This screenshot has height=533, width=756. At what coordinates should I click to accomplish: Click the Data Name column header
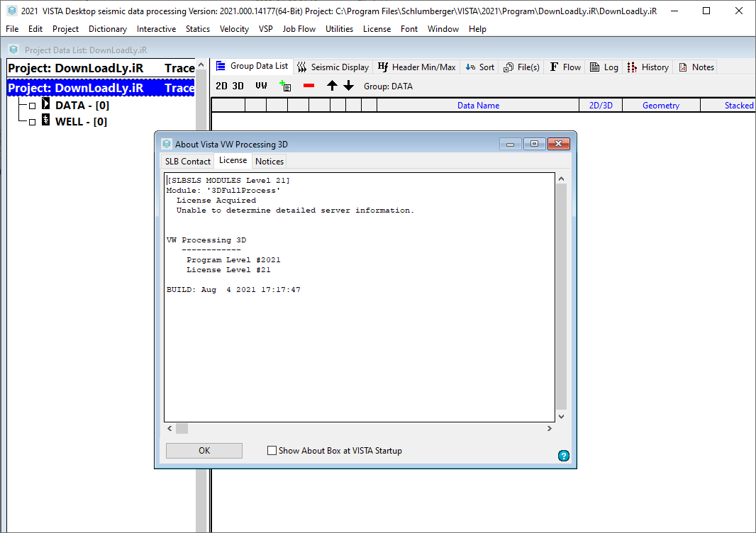coord(478,105)
